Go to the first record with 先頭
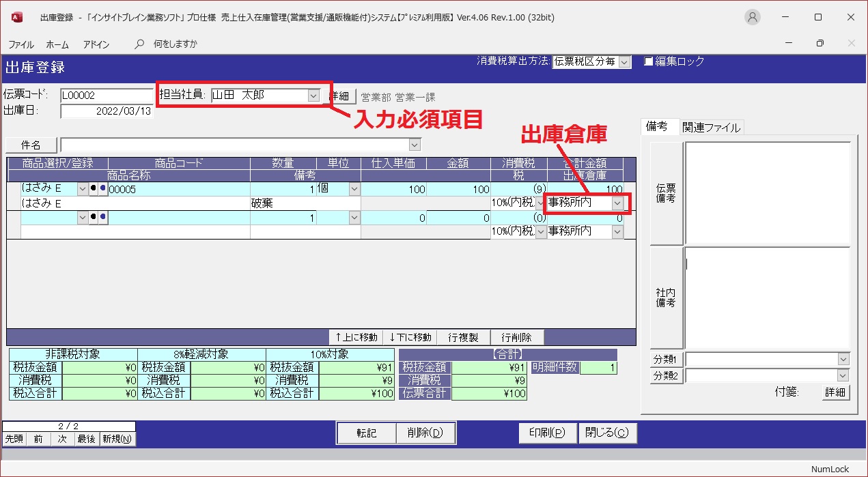This screenshot has height=477, width=868. click(x=14, y=439)
